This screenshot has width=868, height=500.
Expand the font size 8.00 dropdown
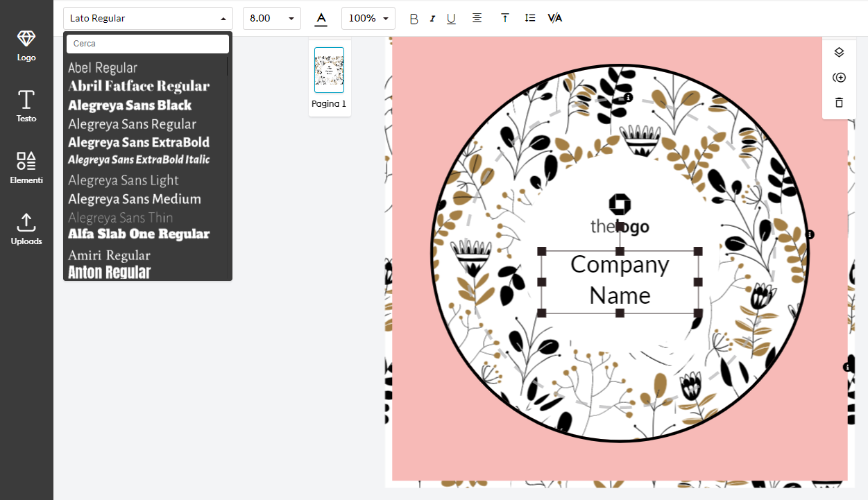click(x=291, y=19)
